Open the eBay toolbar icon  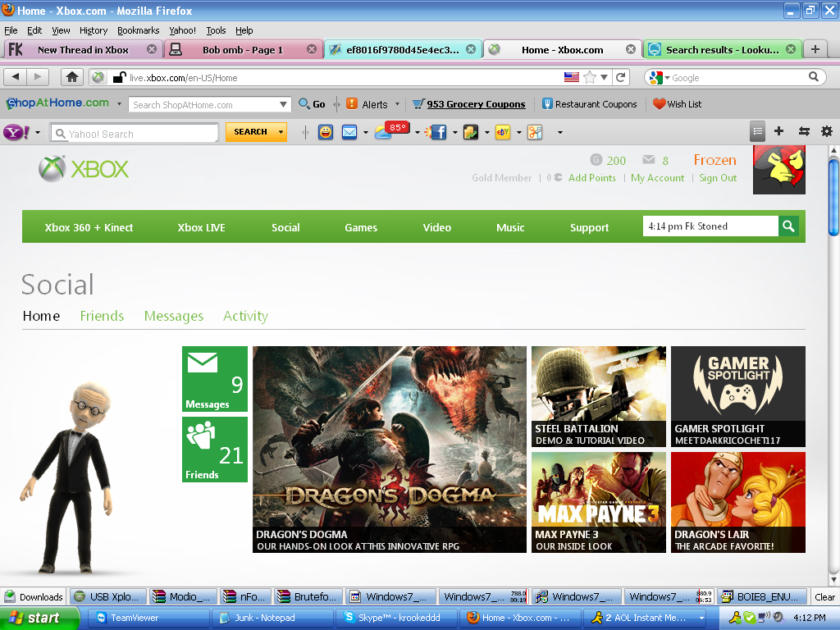pos(503,132)
